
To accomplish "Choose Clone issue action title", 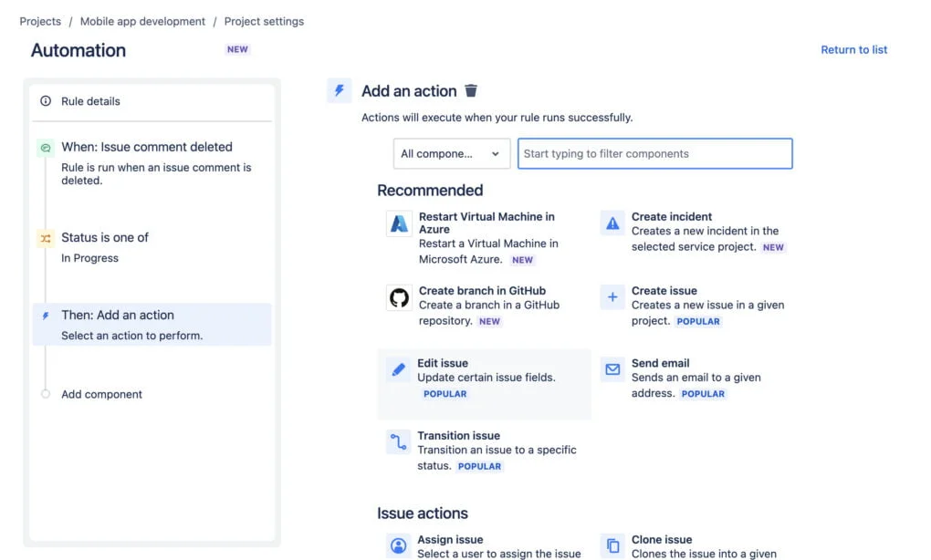I will 662,539.
